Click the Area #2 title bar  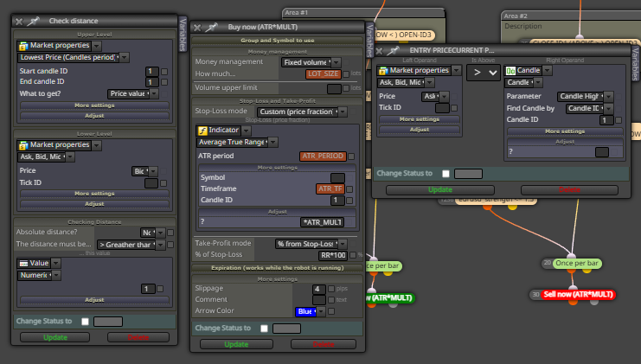click(x=571, y=16)
